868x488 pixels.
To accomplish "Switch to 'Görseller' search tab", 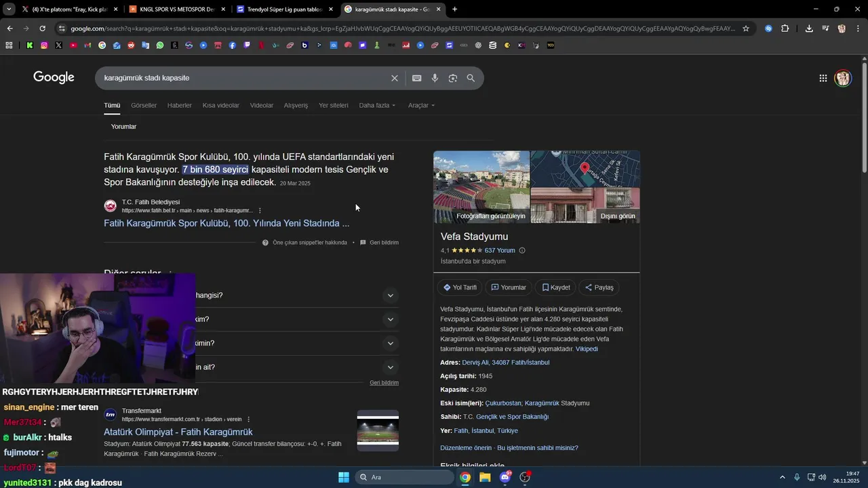I will (144, 106).
